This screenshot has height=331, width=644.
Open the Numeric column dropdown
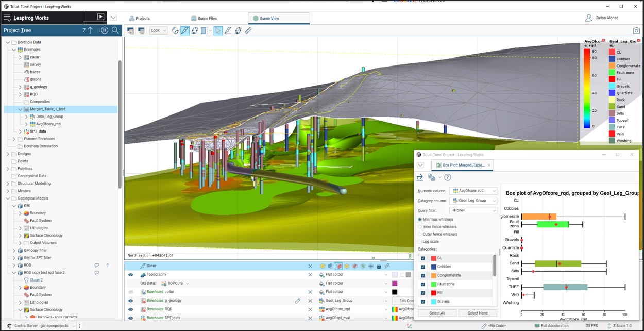[x=473, y=191]
